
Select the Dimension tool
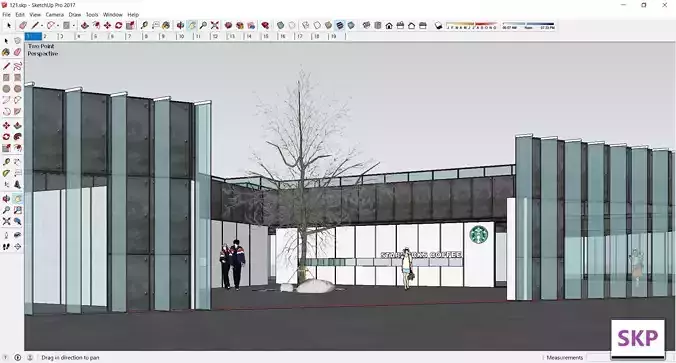click(17, 162)
